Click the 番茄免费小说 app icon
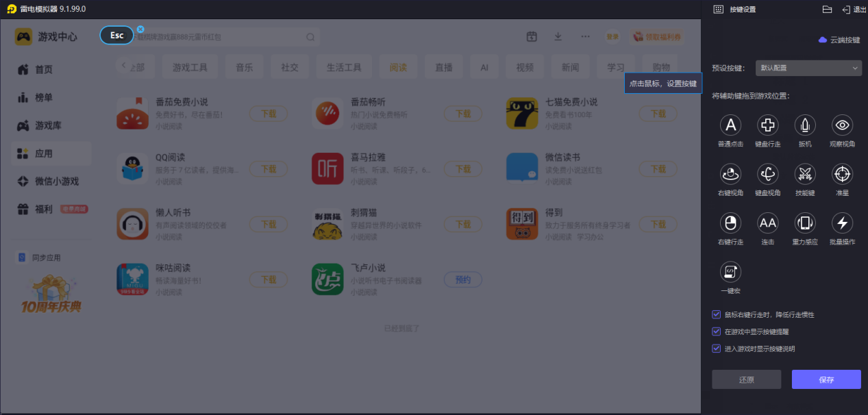 (x=132, y=113)
